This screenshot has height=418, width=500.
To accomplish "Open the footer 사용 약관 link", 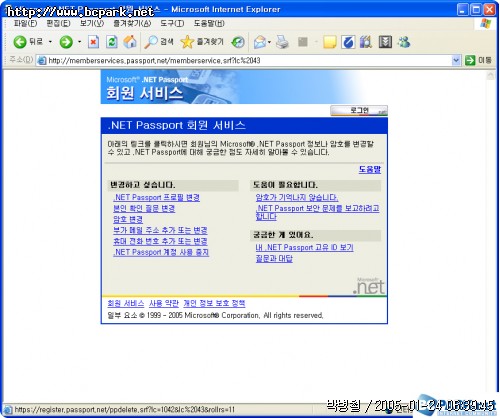I will click(164, 303).
